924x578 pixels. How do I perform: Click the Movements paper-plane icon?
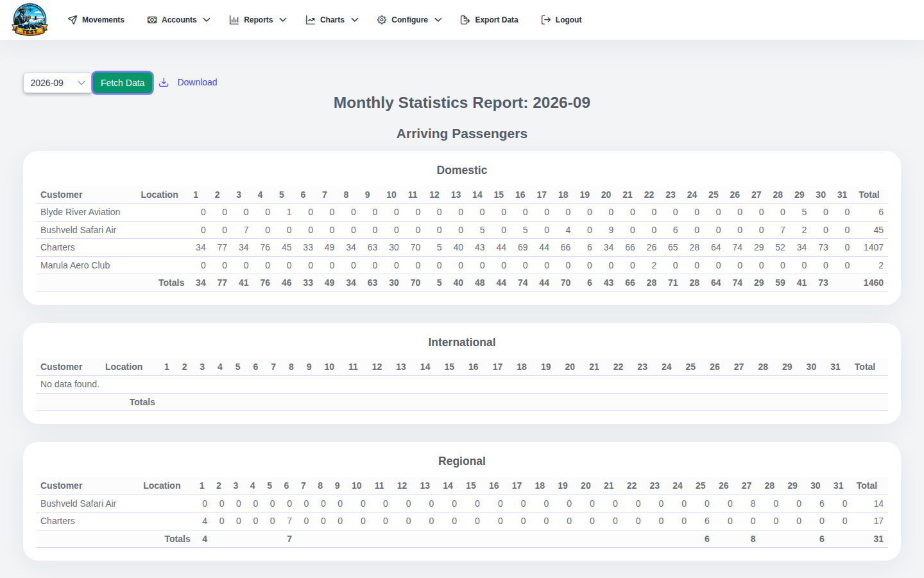(73, 20)
